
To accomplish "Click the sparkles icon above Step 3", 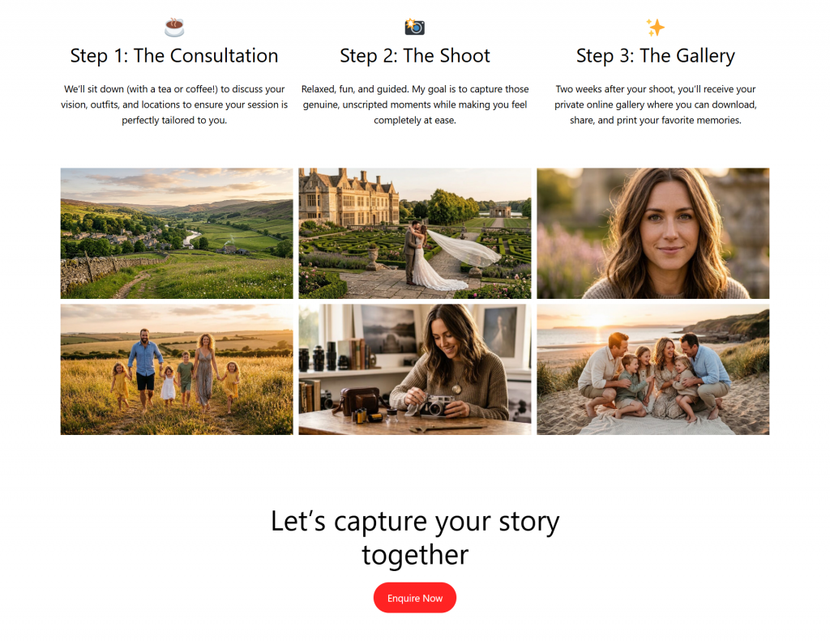I will click(655, 27).
